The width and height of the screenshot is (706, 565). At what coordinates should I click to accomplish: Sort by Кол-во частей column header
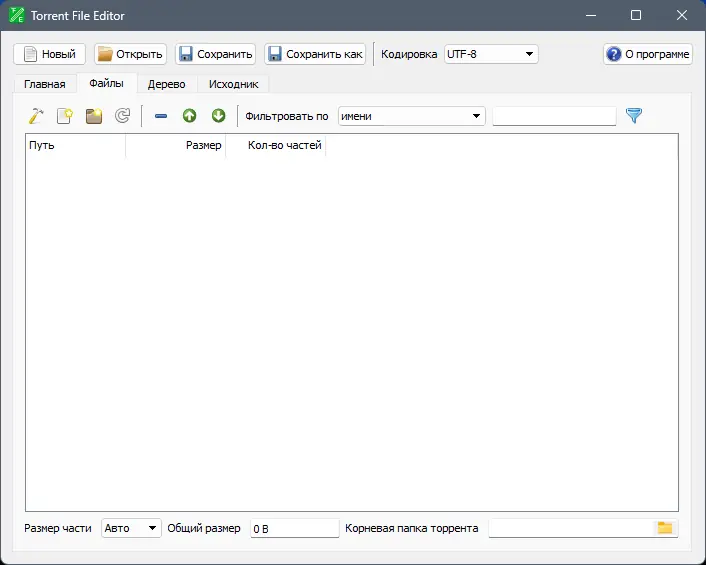(x=276, y=145)
